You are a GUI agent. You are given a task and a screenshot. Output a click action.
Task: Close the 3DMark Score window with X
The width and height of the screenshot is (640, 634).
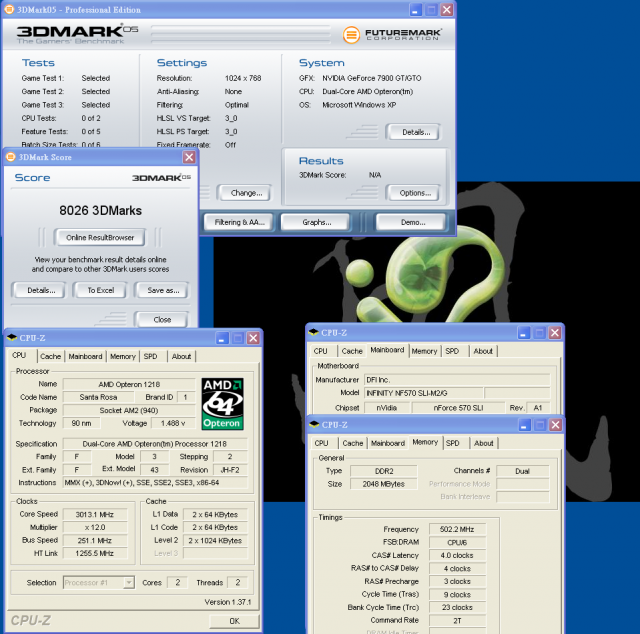coord(189,157)
